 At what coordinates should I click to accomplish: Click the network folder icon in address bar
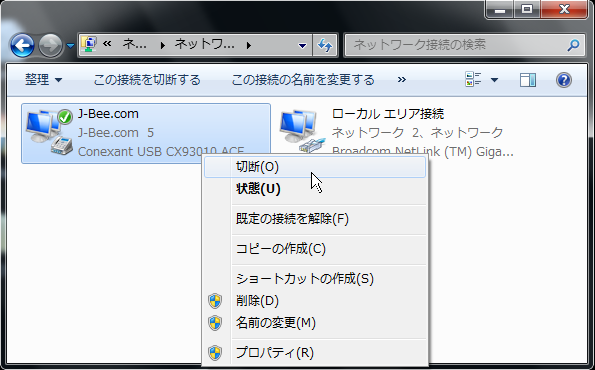coord(89,45)
